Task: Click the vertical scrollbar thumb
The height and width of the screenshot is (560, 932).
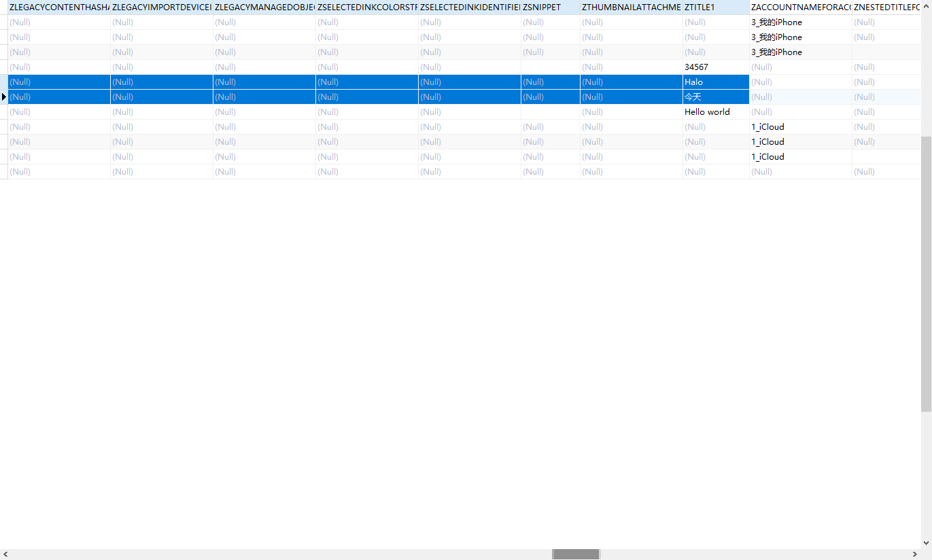Action: tap(926, 272)
